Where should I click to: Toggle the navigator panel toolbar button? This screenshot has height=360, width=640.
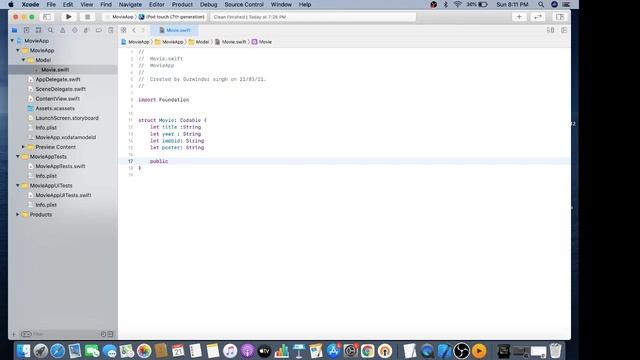point(47,17)
